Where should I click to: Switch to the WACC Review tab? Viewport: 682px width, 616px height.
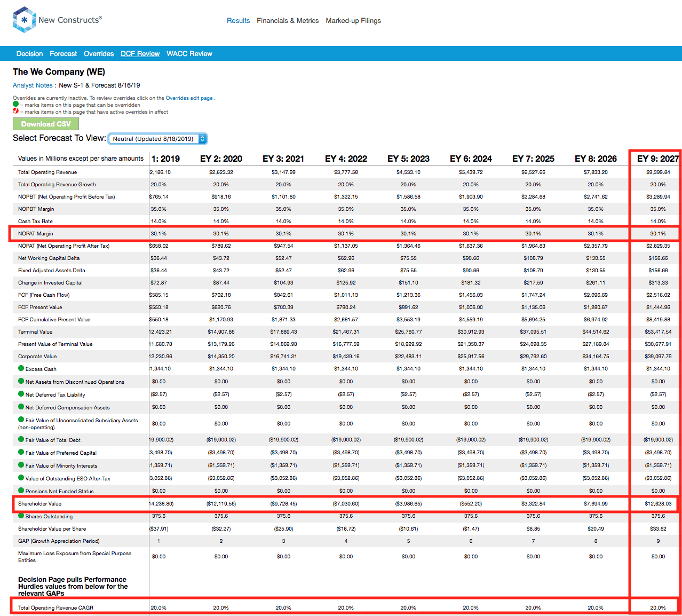[x=189, y=53]
